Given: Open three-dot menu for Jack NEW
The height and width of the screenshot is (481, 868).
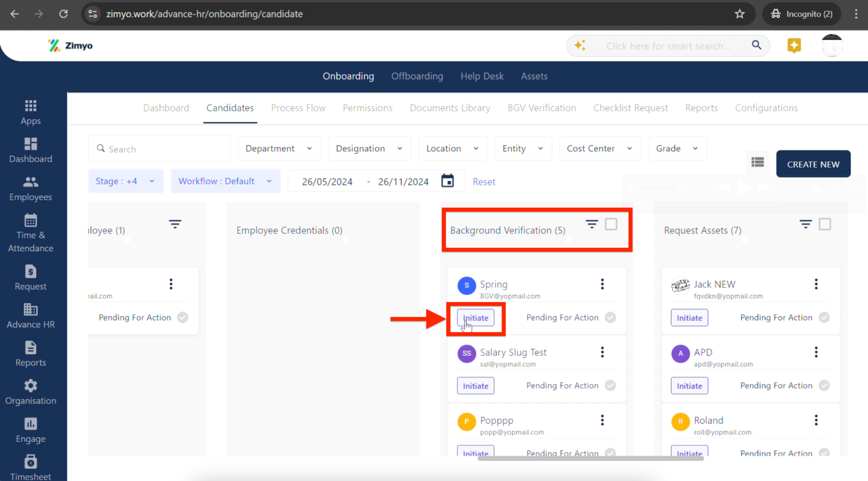Looking at the screenshot, I should pyautogui.click(x=816, y=284).
